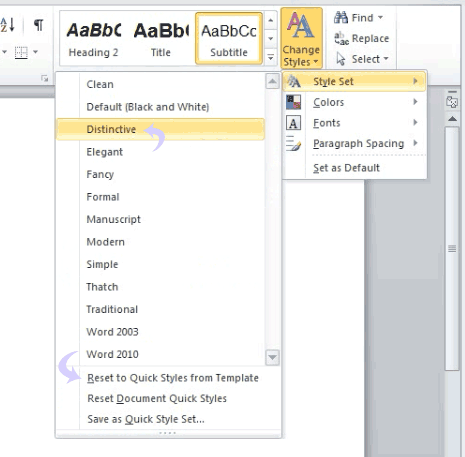Open the Paragraph dialog launcher icon

tap(44, 78)
